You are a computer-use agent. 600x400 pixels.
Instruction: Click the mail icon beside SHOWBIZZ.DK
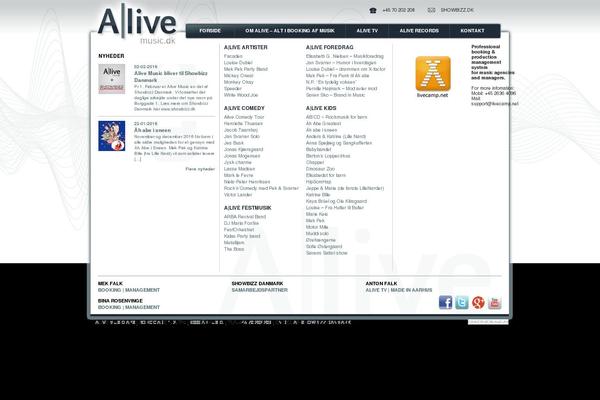click(431, 10)
